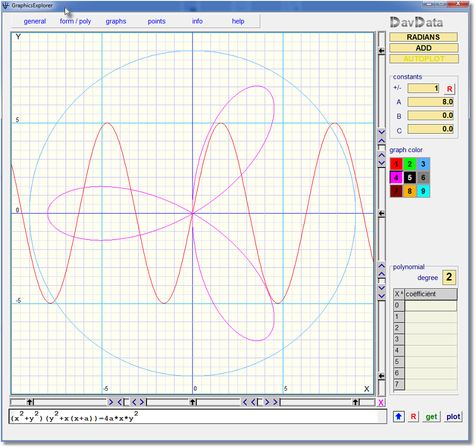Click the constant B value field

click(x=431, y=115)
